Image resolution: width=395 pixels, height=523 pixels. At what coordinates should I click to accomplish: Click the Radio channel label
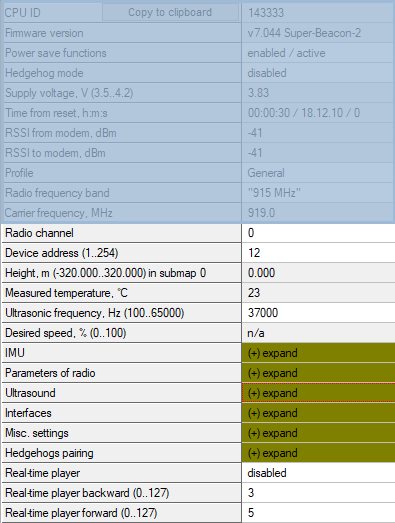pyautogui.click(x=39, y=233)
